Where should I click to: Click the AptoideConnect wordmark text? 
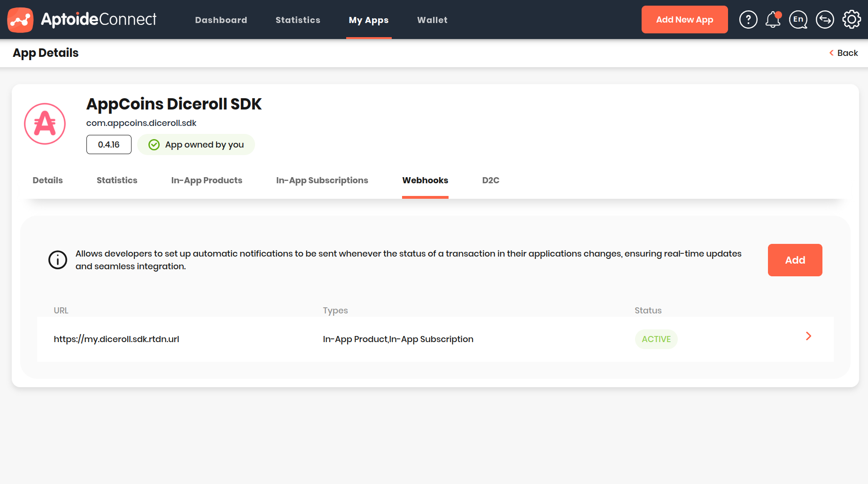99,19
